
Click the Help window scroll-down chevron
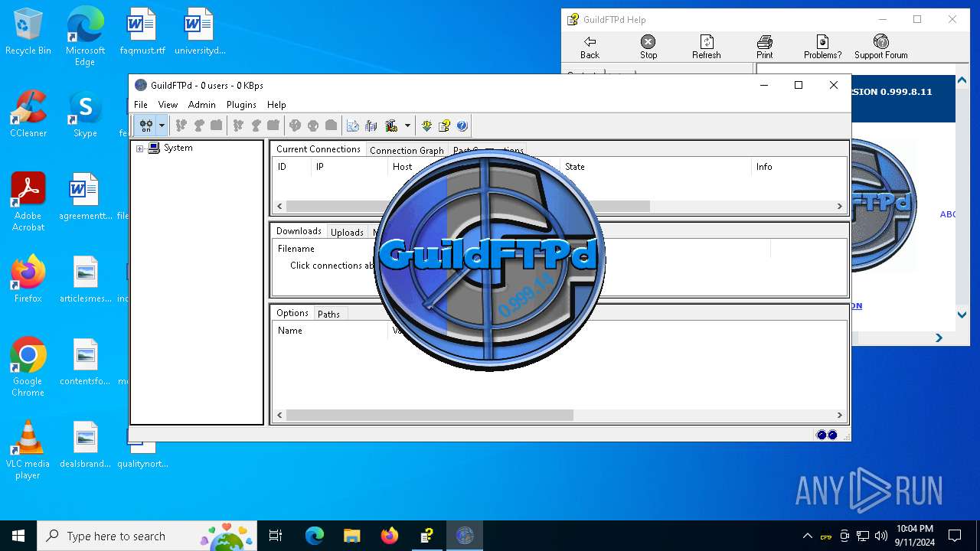963,315
